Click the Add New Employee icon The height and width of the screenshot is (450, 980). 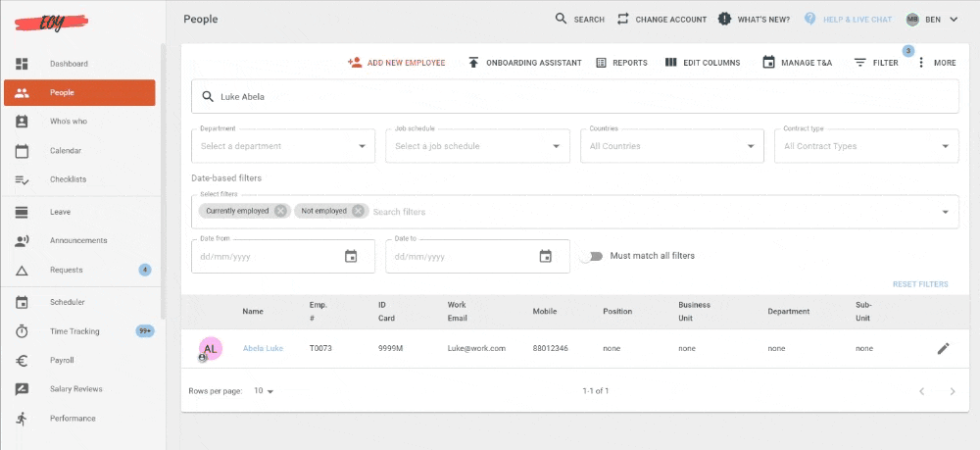coord(355,63)
